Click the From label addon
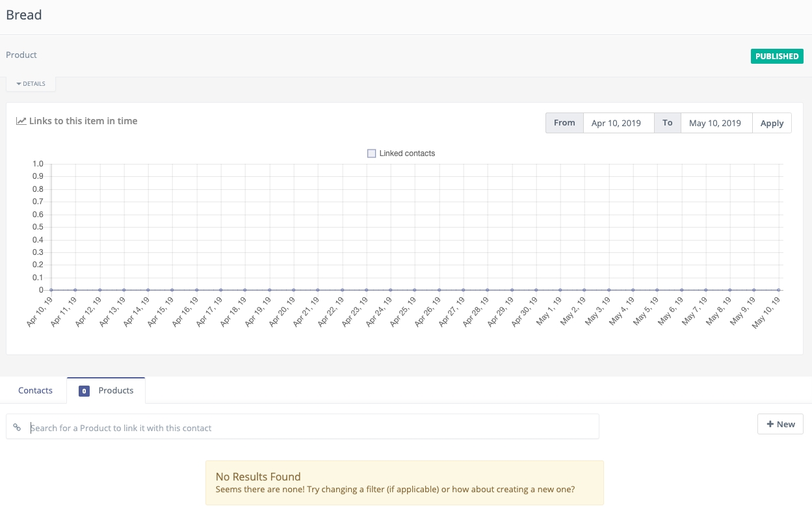This screenshot has width=812, height=515. coord(564,123)
